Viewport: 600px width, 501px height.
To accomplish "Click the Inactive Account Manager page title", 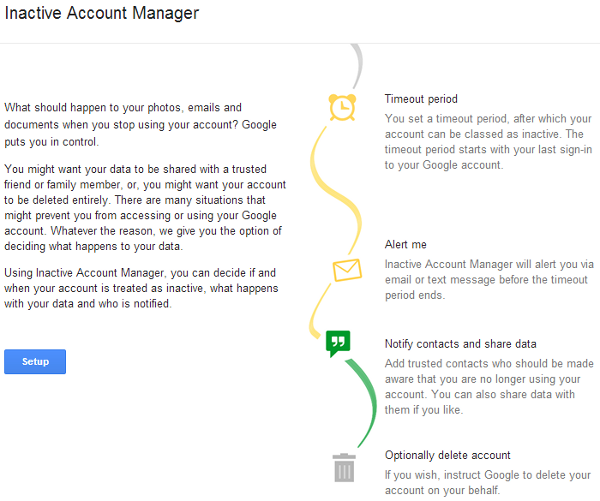I will click(102, 13).
